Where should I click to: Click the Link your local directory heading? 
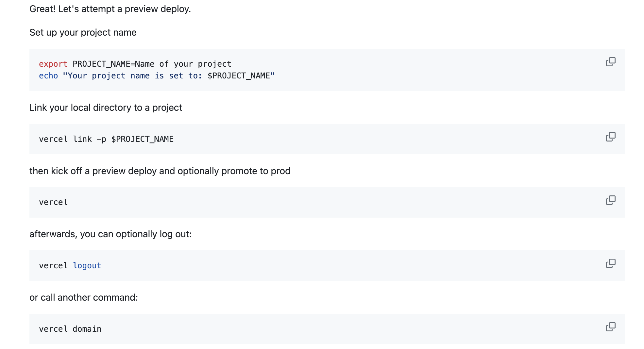(105, 107)
